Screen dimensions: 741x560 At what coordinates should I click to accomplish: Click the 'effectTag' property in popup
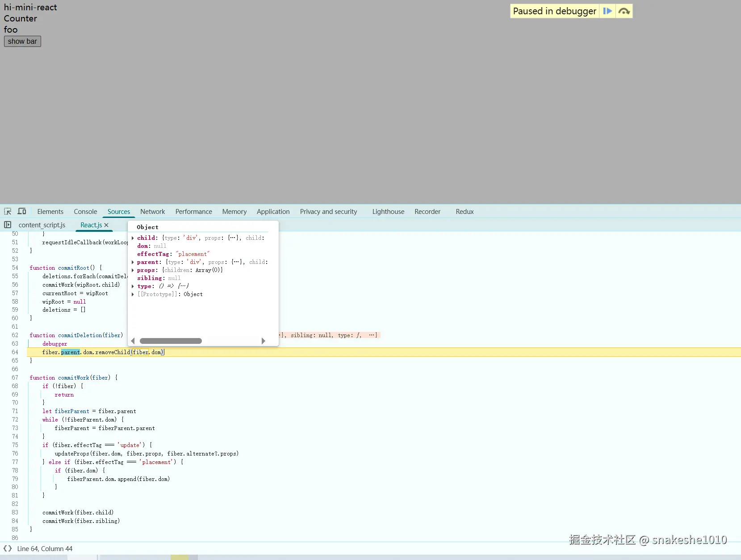pos(153,254)
